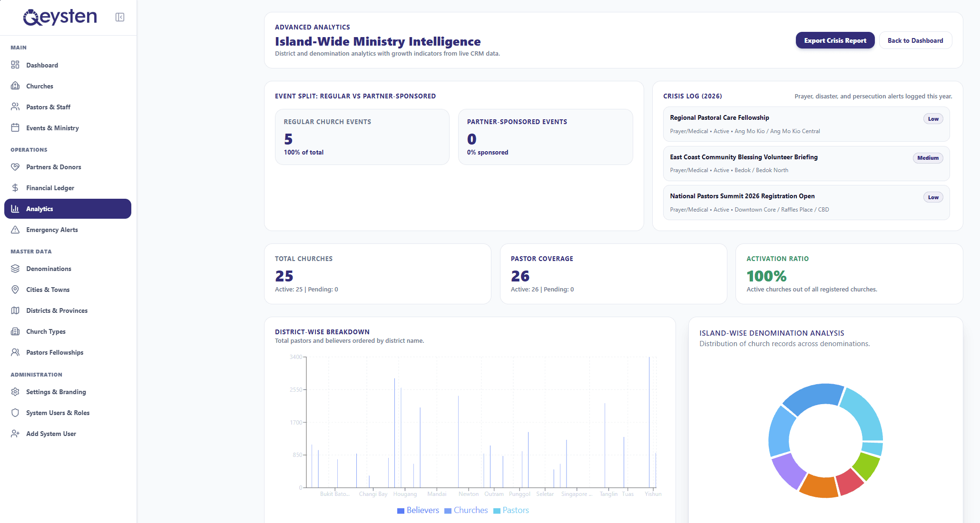Toggle the Believers legend series
The height and width of the screenshot is (523, 980).
click(418, 510)
